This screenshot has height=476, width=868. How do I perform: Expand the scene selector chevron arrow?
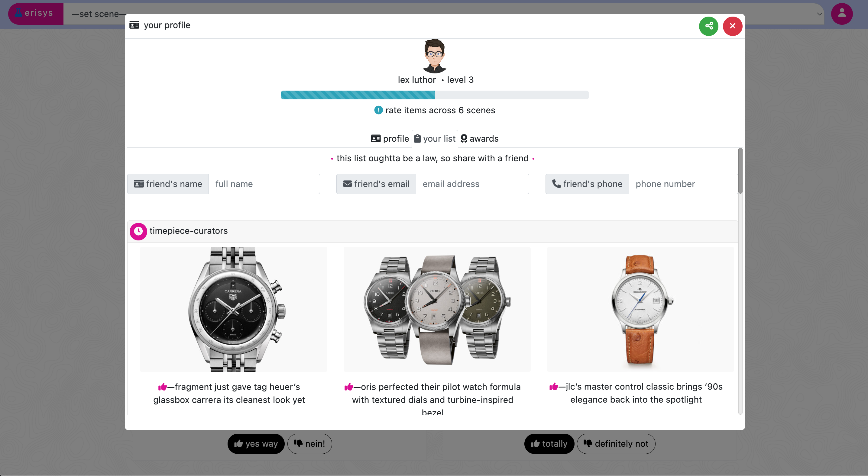click(819, 14)
